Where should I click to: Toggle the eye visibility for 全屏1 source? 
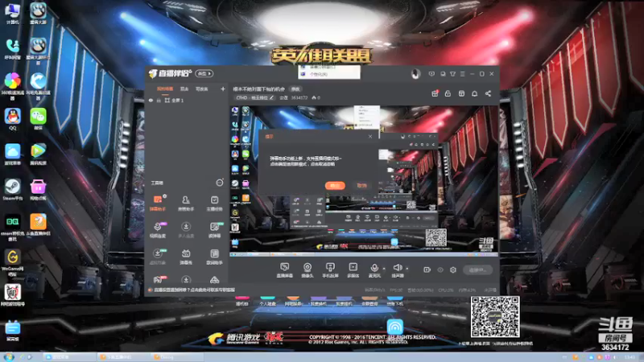pyautogui.click(x=151, y=100)
